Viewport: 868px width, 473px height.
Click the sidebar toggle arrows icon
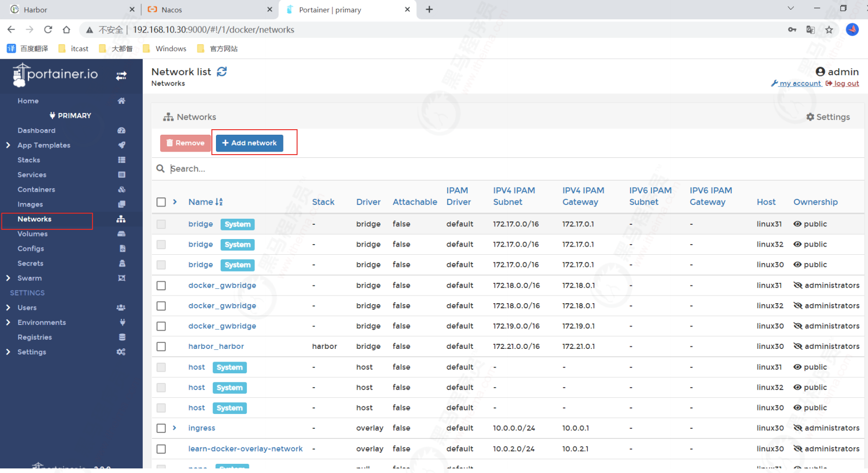pos(121,76)
